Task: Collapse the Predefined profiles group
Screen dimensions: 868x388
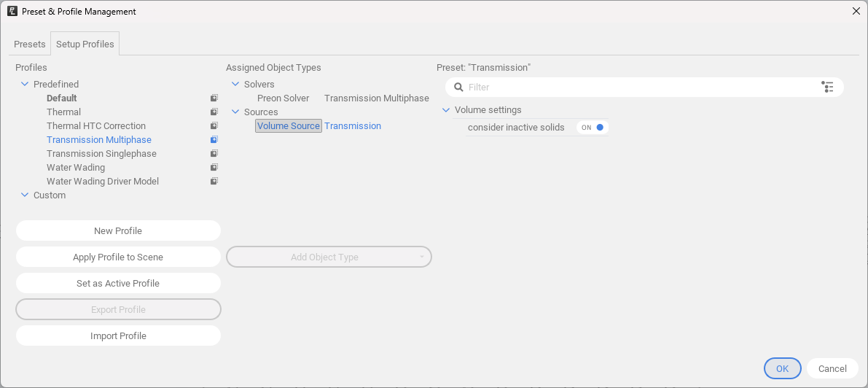Action: click(x=24, y=85)
